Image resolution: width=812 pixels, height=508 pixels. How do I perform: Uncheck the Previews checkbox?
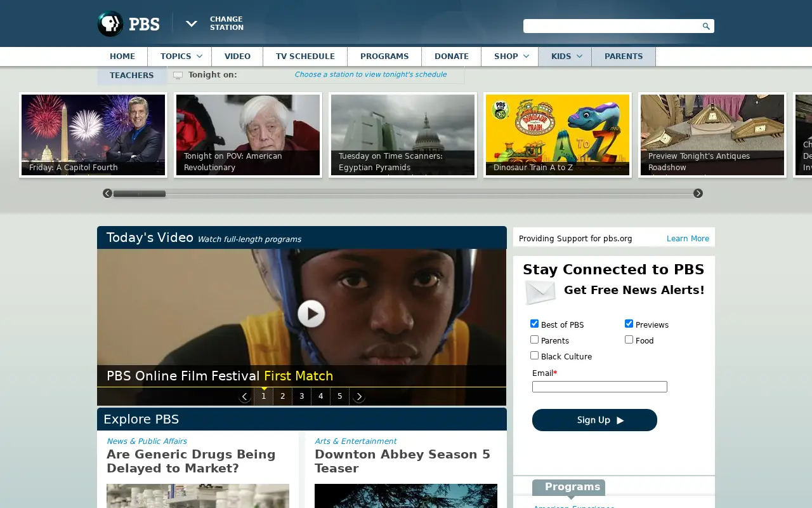pos(629,323)
